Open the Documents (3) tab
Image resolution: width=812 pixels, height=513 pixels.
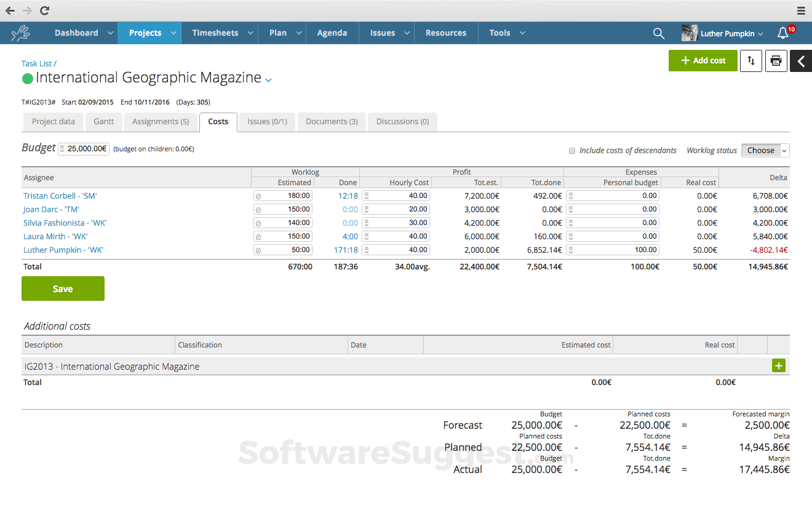tap(331, 122)
